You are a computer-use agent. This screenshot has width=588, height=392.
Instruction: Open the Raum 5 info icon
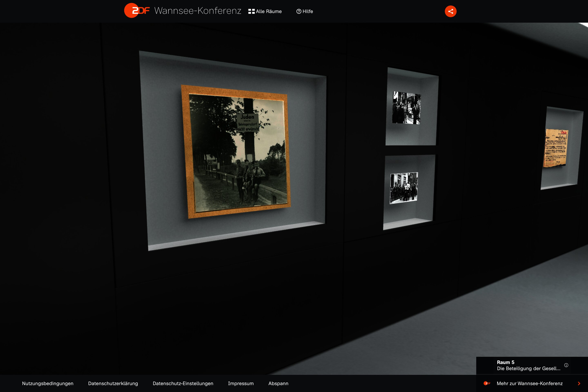pyautogui.click(x=566, y=365)
